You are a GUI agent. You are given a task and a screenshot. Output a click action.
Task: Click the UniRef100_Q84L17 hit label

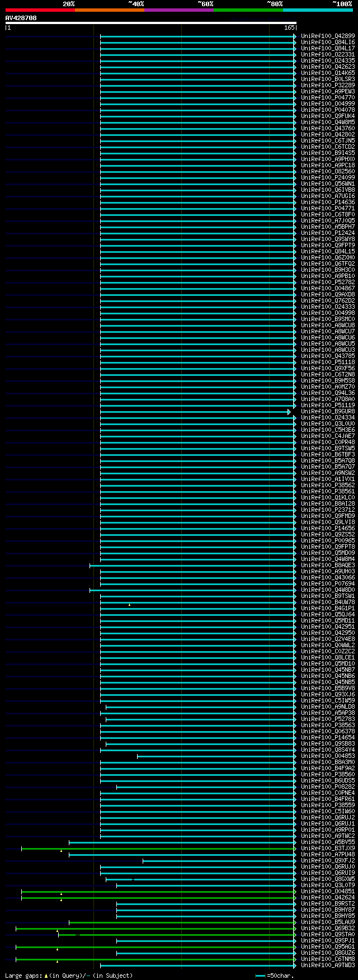(328, 49)
